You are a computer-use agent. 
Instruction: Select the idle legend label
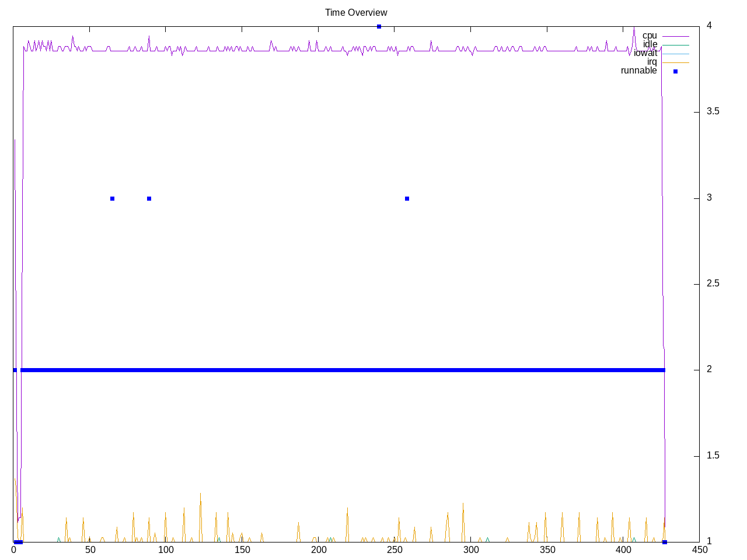tap(650, 44)
